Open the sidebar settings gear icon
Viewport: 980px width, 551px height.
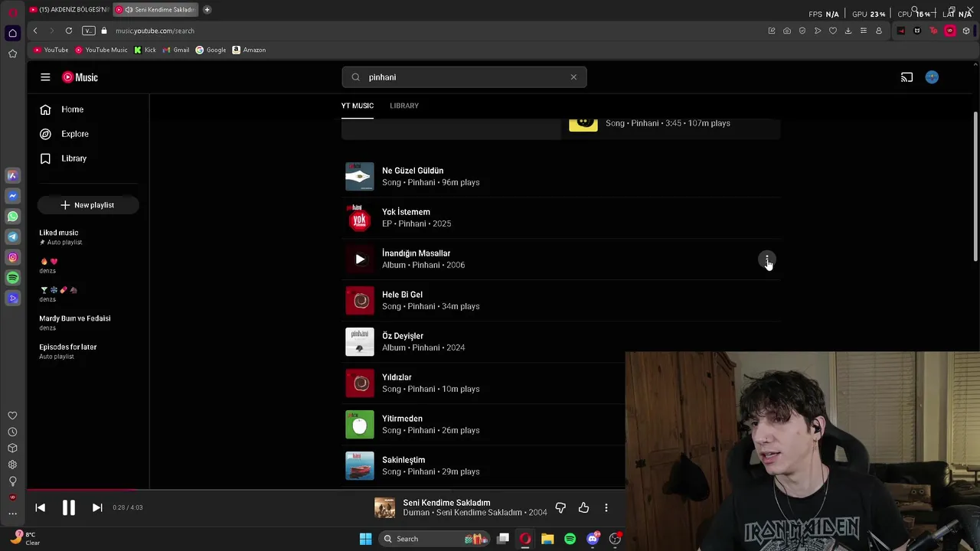(x=12, y=465)
